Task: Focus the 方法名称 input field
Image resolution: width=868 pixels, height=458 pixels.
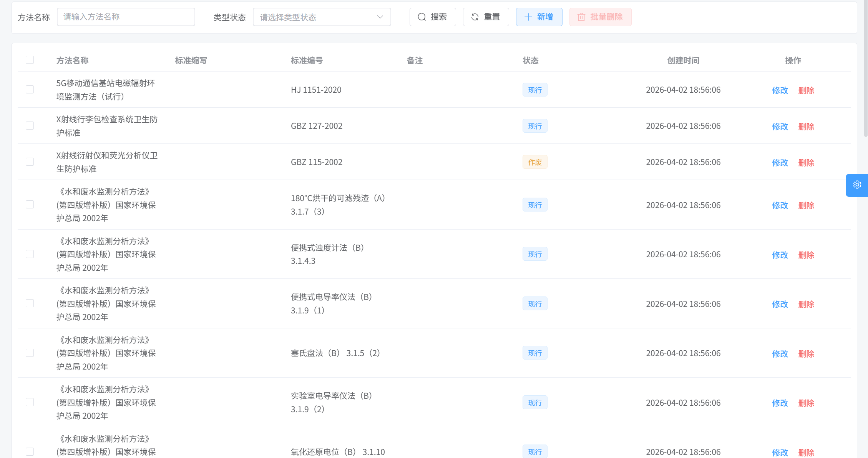Action: [126, 17]
